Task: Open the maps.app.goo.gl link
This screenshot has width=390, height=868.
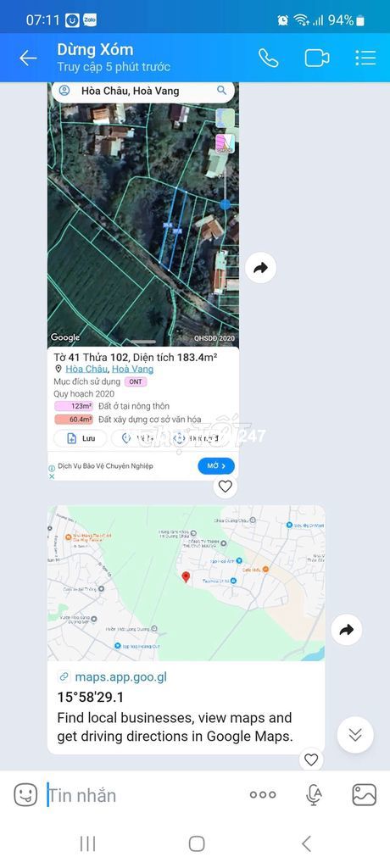Action: [x=120, y=676]
